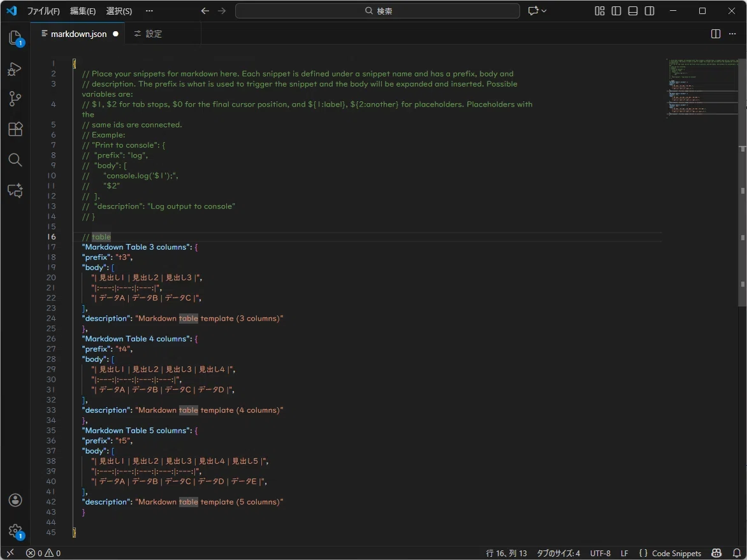Click the "t3" prefix value
747x560 pixels.
point(123,257)
